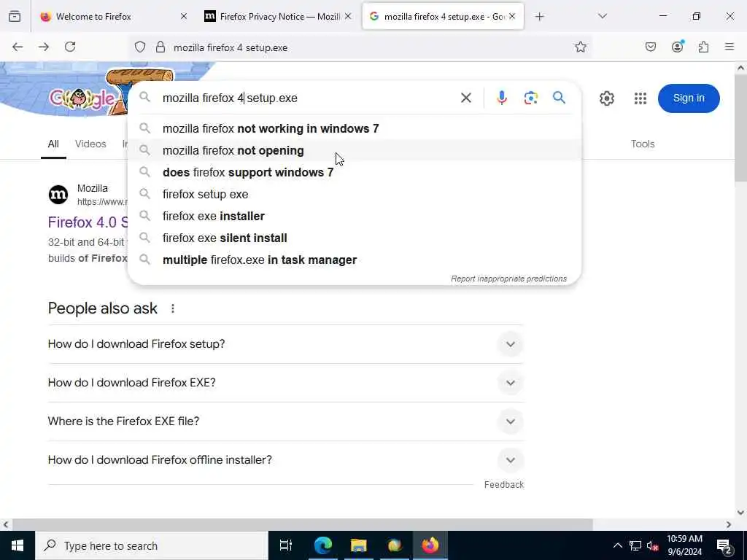Bookmark this page with the star
Screen dimensions: 747x560
(580, 47)
